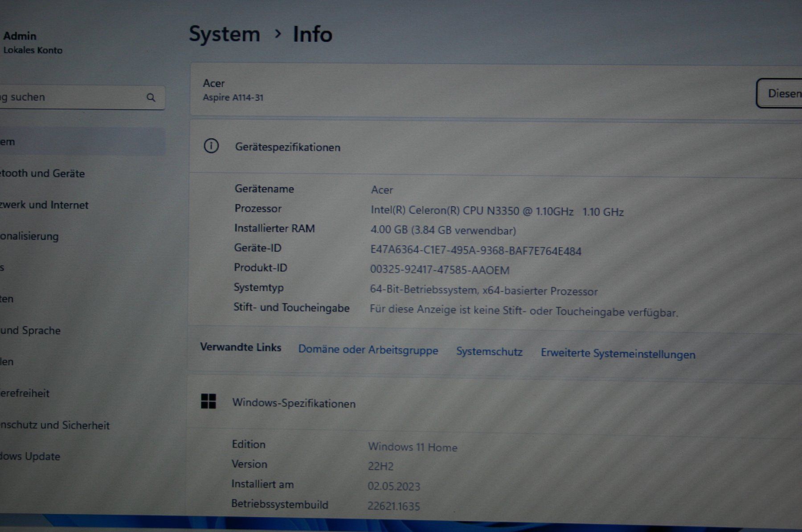Click the OS build 22621.1635 value
The width and height of the screenshot is (802, 532).
(x=394, y=506)
